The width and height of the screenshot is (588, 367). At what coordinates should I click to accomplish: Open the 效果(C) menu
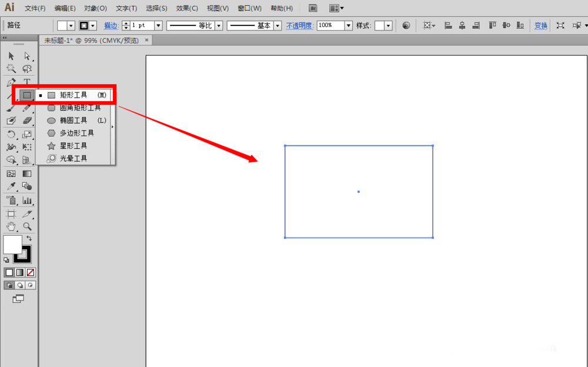187,8
